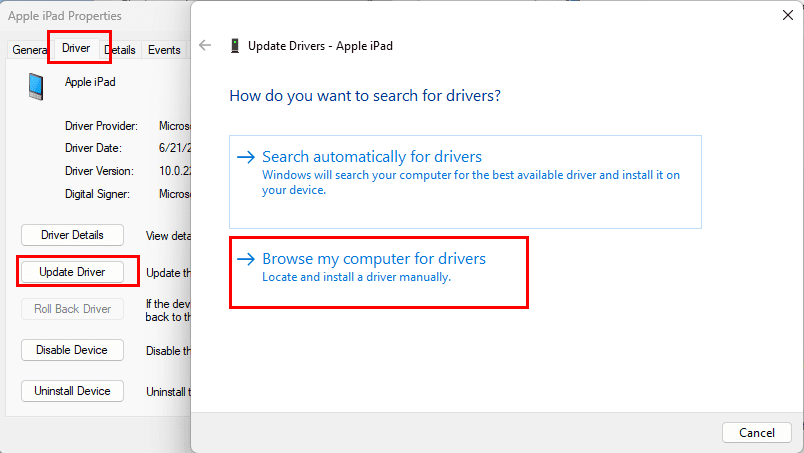Viewport: 804px width, 453px height.
Task: Click the Update Driver button
Action: pyautogui.click(x=72, y=272)
